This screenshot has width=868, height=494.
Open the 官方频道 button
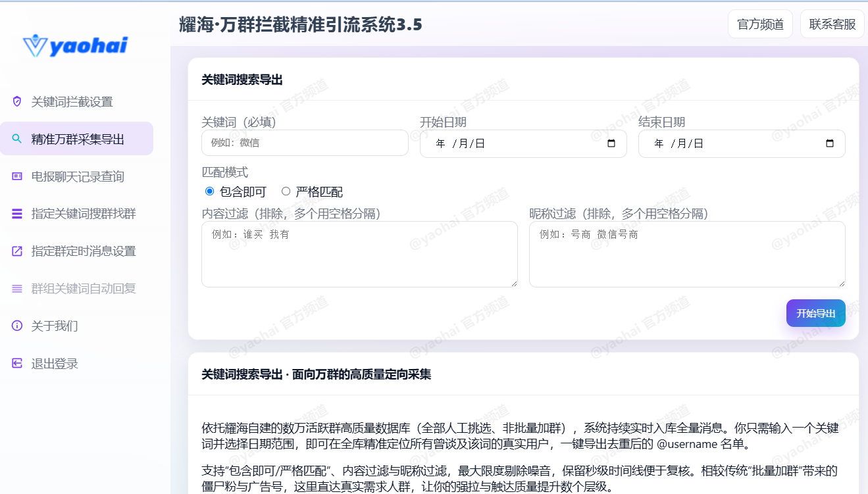click(760, 24)
